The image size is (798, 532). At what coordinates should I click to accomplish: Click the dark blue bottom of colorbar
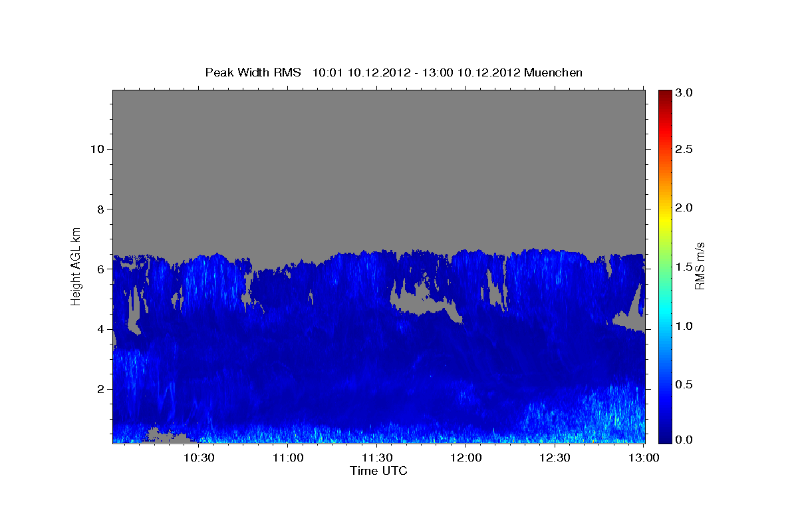(x=664, y=438)
